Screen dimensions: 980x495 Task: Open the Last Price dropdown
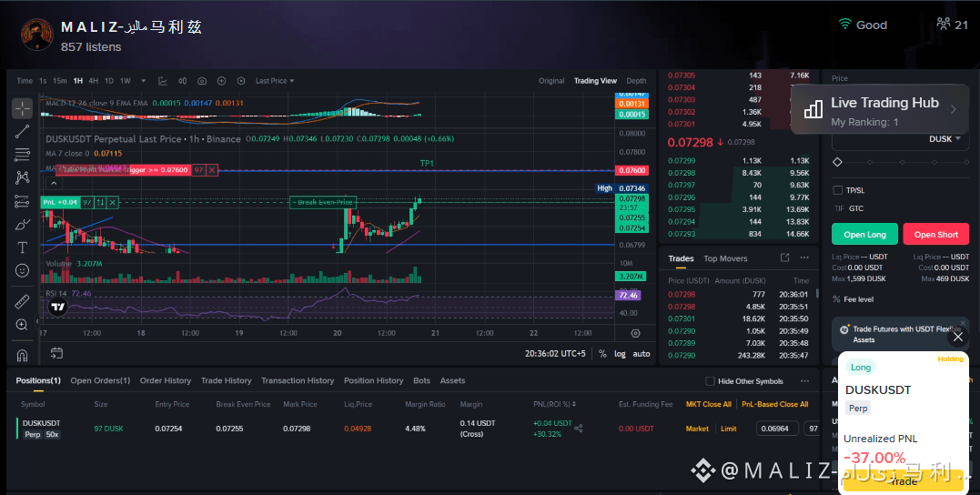pos(275,81)
